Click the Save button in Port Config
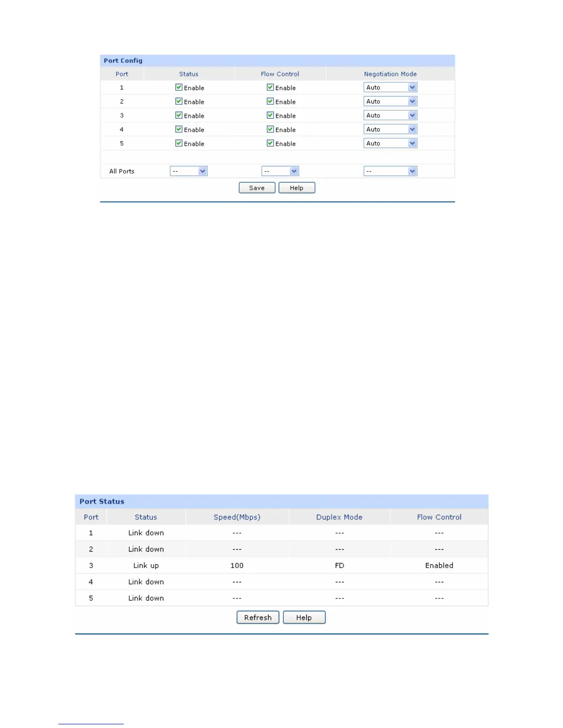The height and width of the screenshot is (728, 563). point(257,188)
